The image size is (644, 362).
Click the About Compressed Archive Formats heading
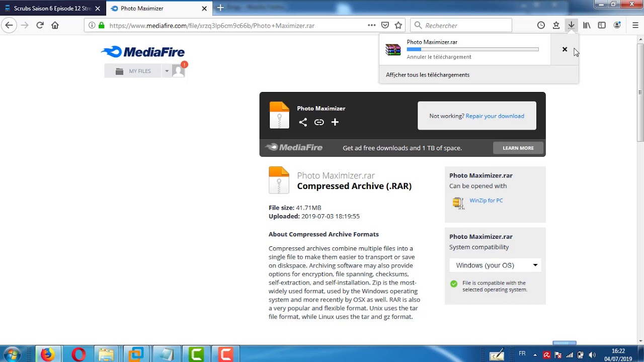pos(324,234)
